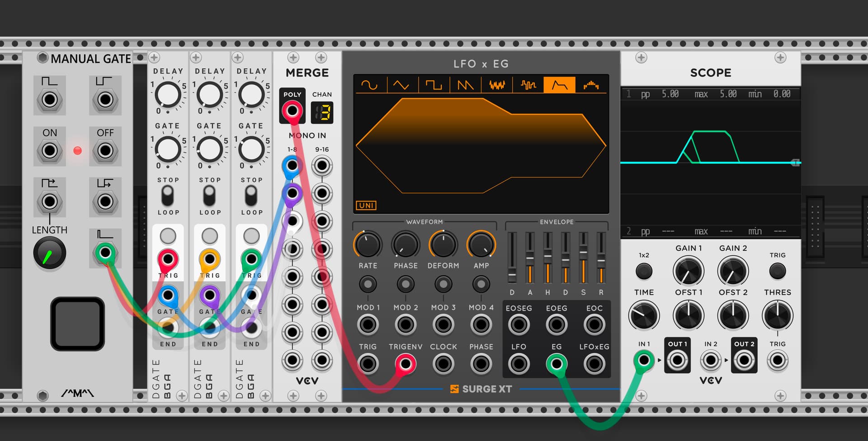Click the gate output jack with green cable on Manual Gate

click(x=105, y=252)
